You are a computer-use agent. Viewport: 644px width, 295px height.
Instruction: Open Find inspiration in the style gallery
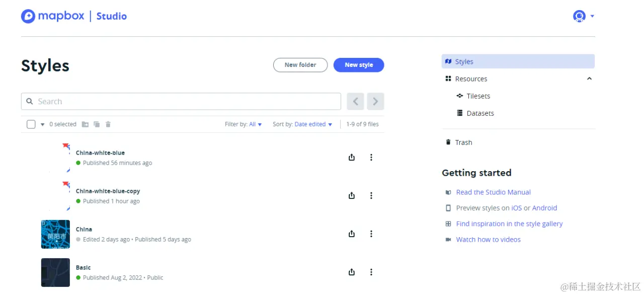(x=509, y=224)
